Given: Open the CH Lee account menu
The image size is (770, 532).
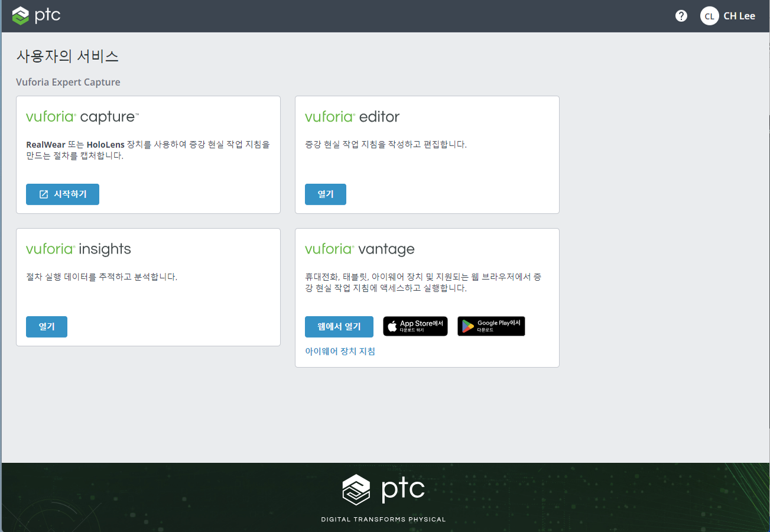Looking at the screenshot, I should pyautogui.click(x=739, y=16).
